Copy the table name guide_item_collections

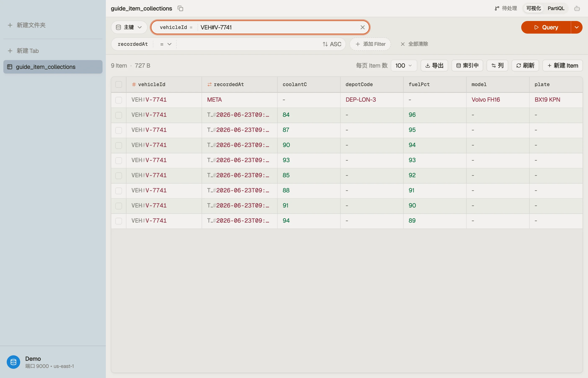[x=180, y=9]
